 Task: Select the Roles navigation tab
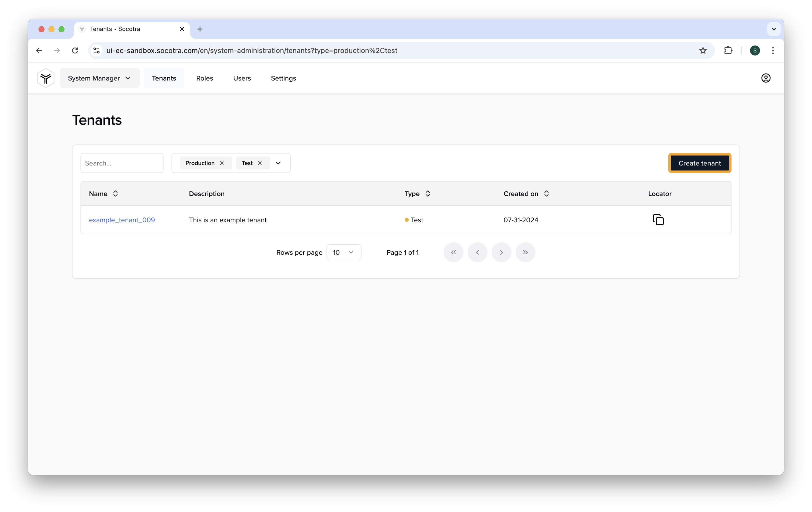click(x=204, y=78)
